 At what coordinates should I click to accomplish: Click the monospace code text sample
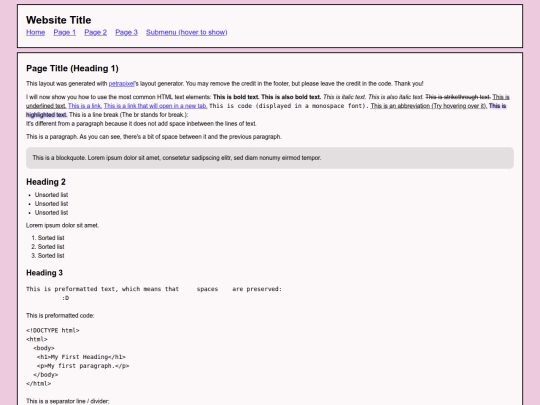(289, 106)
